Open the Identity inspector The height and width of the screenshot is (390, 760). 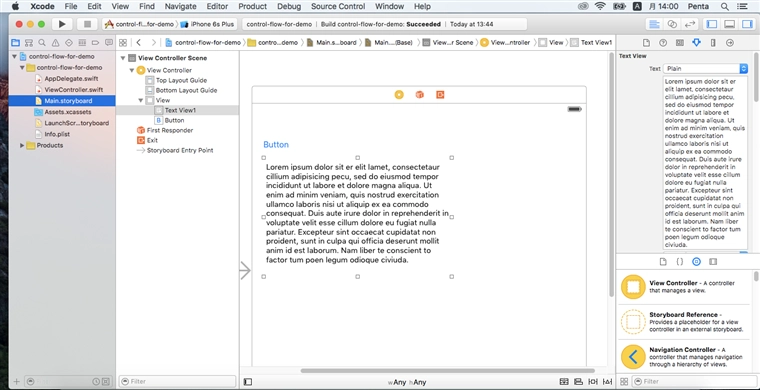click(680, 43)
